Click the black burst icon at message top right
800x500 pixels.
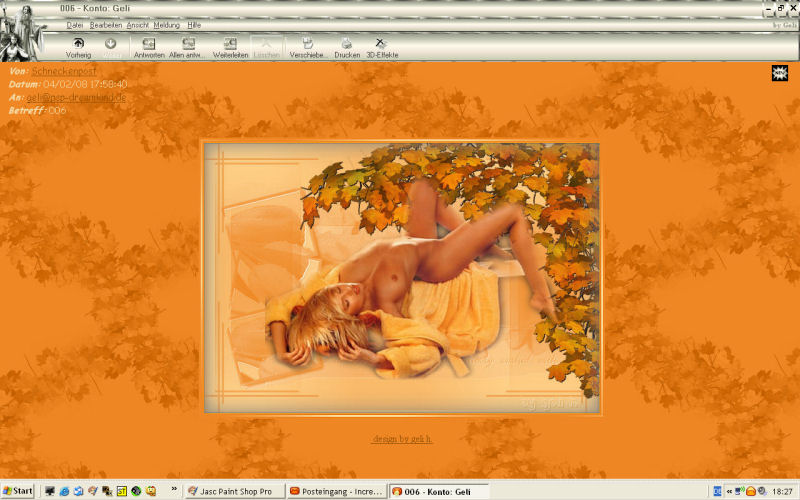pyautogui.click(x=780, y=73)
